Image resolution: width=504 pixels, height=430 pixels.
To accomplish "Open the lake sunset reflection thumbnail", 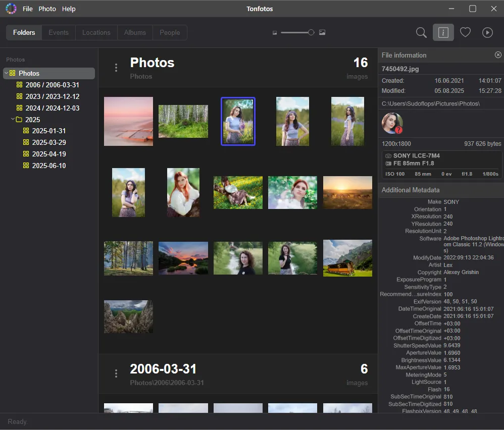I will click(183, 258).
